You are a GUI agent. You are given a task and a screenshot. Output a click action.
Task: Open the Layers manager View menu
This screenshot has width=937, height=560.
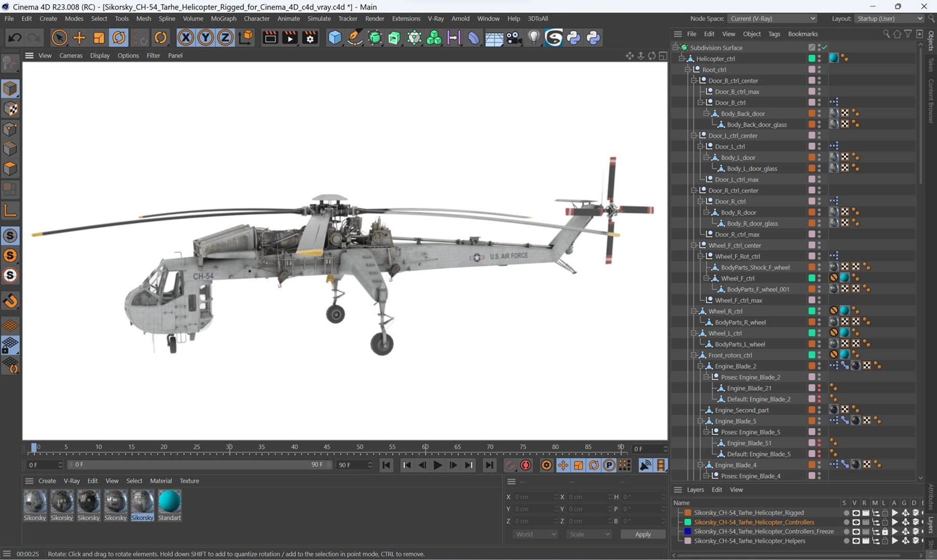point(736,489)
